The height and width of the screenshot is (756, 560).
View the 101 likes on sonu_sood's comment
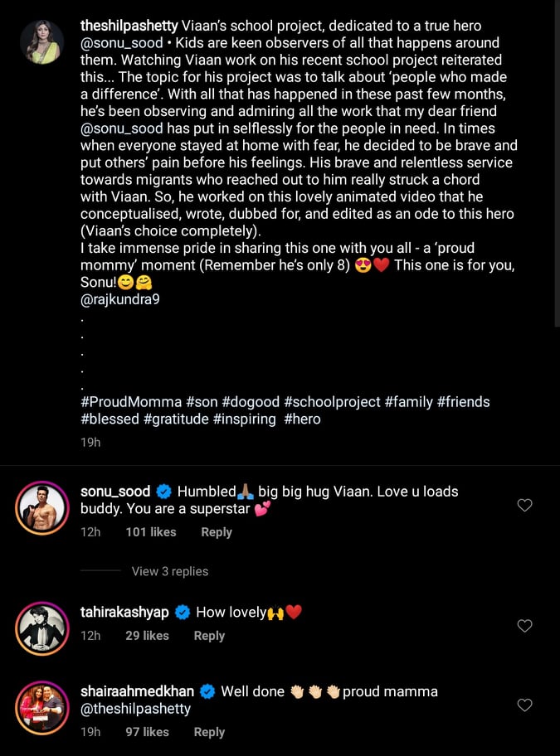pos(151,532)
